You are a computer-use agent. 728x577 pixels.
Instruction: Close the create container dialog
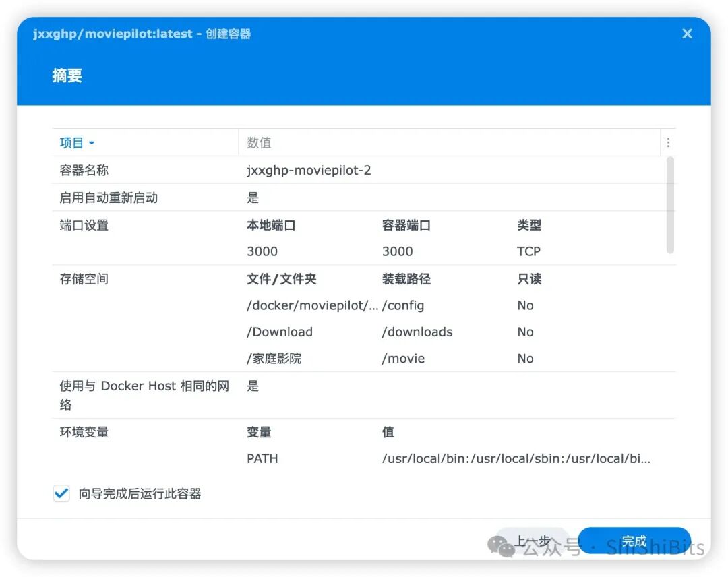[687, 34]
